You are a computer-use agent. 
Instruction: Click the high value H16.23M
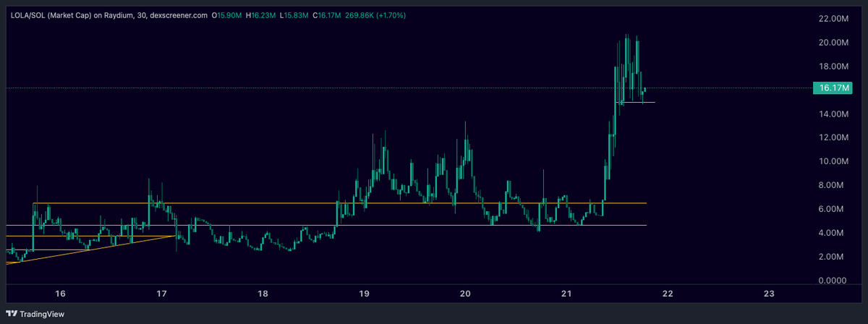click(x=260, y=14)
